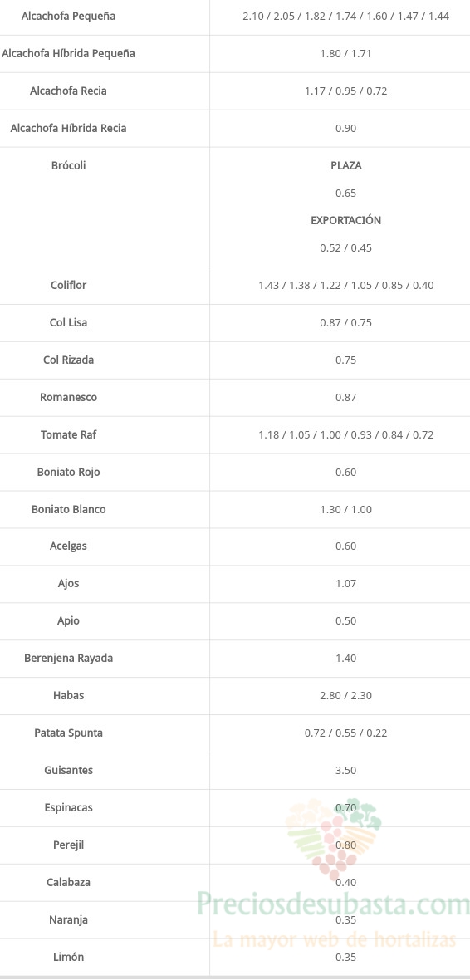Select the Alcachofa Híbrida Recia label
Screen dimensions: 470x980
coord(69,128)
